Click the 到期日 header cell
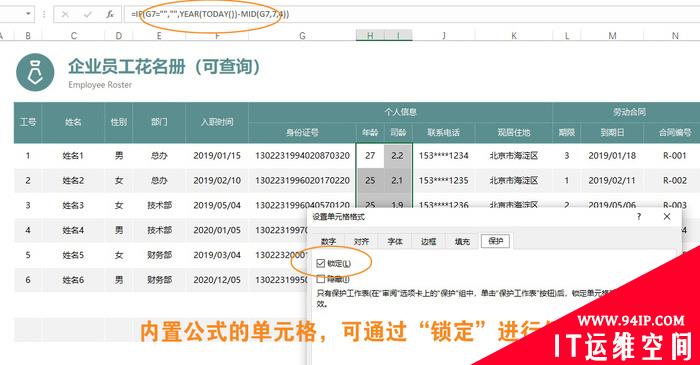The height and width of the screenshot is (365, 700). click(612, 133)
